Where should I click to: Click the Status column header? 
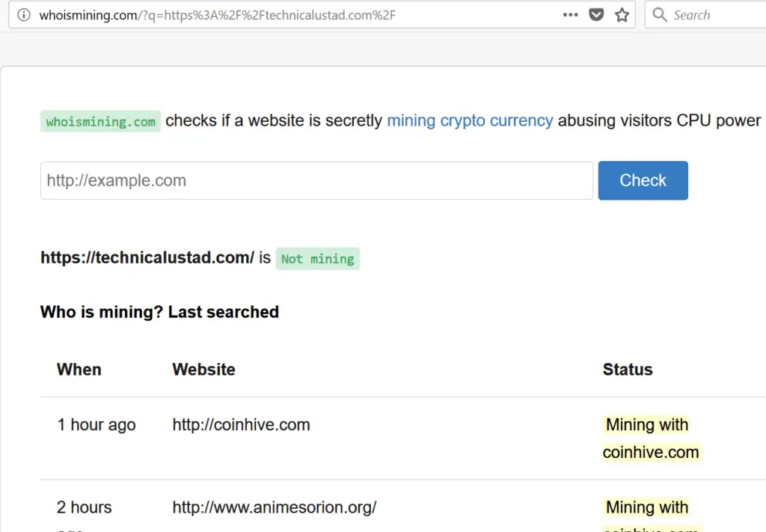pyautogui.click(x=627, y=369)
